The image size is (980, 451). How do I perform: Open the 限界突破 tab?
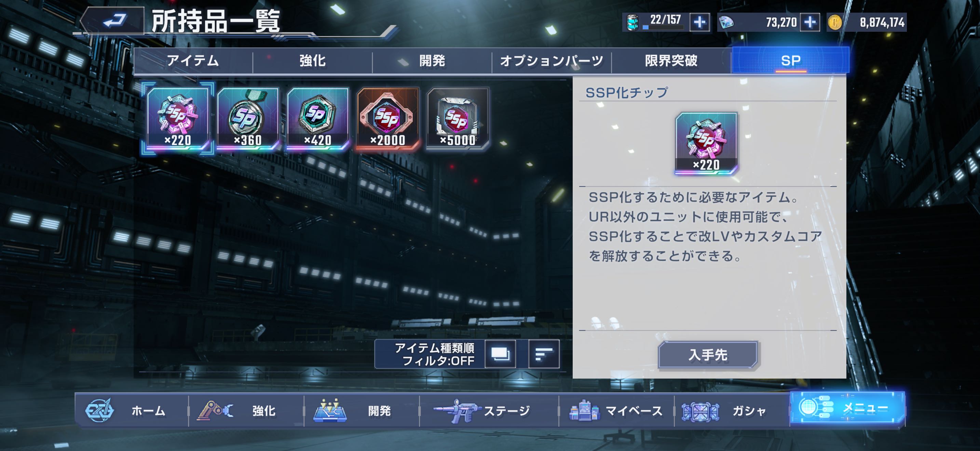pos(671,61)
